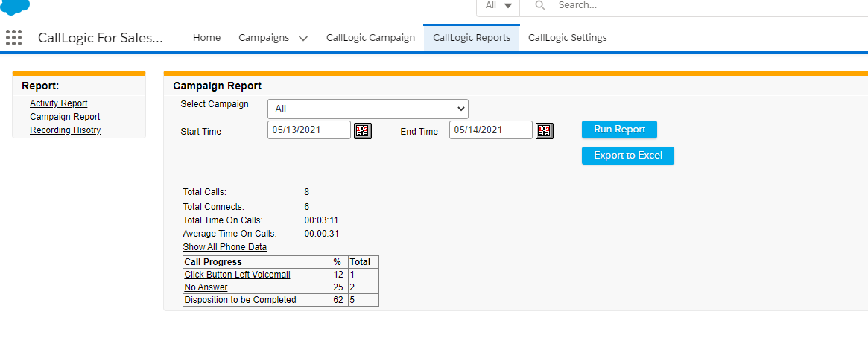Open End Time calendar picker icon

pos(545,130)
